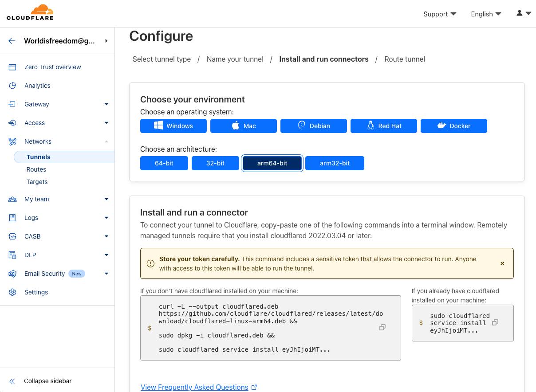Select the Docker environment

[454, 126]
